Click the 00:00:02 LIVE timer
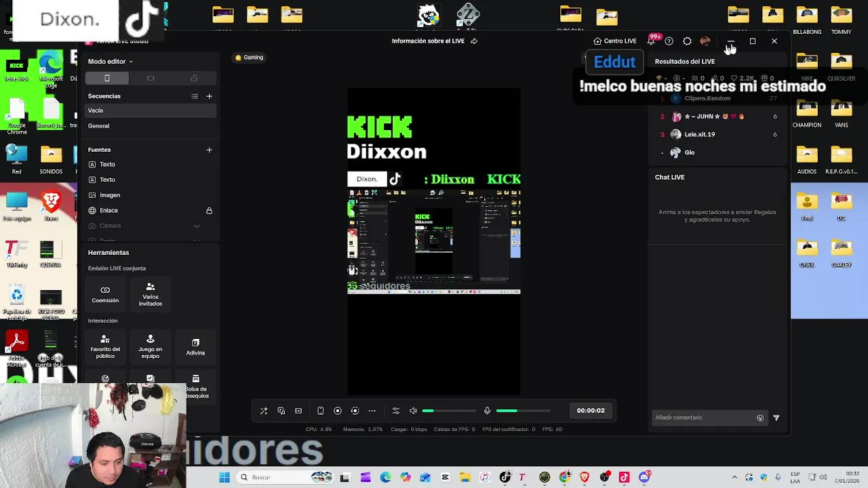Image resolution: width=868 pixels, height=488 pixels. 591,411
